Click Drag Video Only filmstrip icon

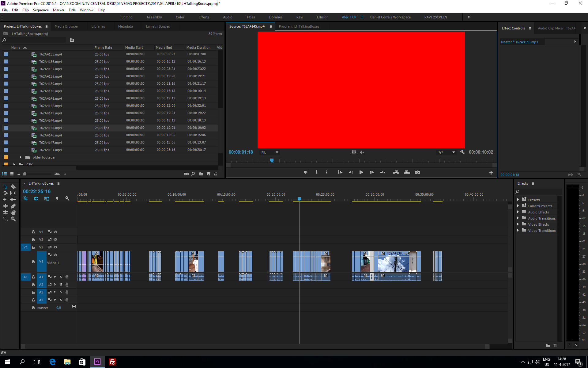tap(354, 152)
